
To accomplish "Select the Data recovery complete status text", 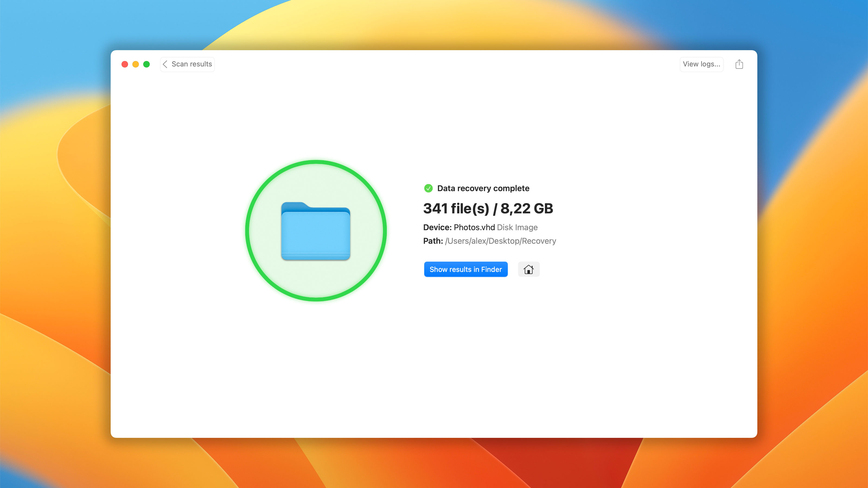I will (x=483, y=188).
